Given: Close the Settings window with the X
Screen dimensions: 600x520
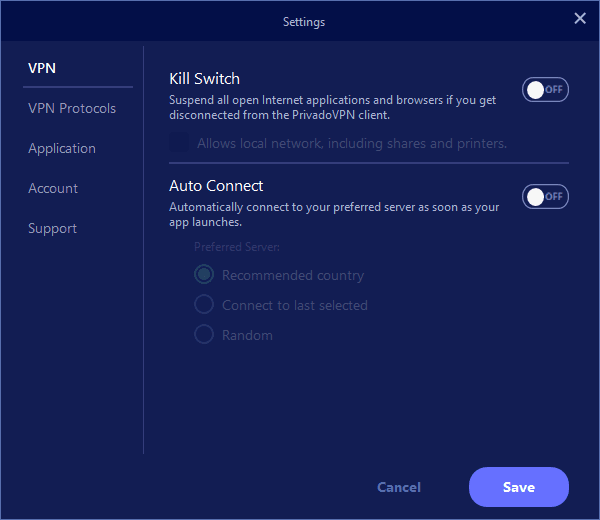Looking at the screenshot, I should coord(579,19).
